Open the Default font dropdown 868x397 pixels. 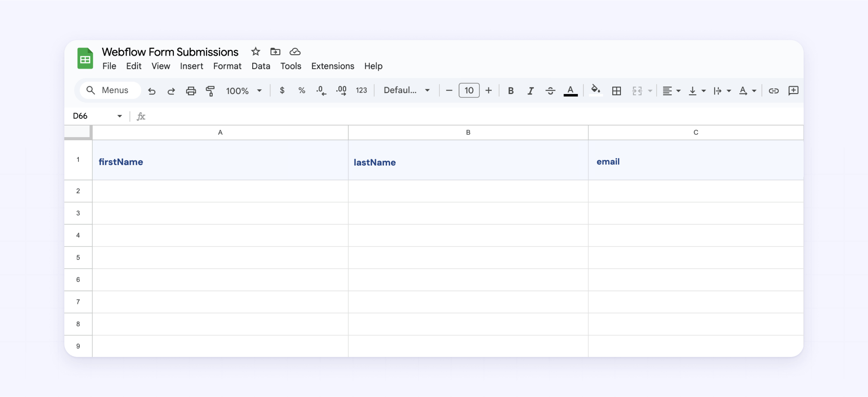(x=406, y=90)
